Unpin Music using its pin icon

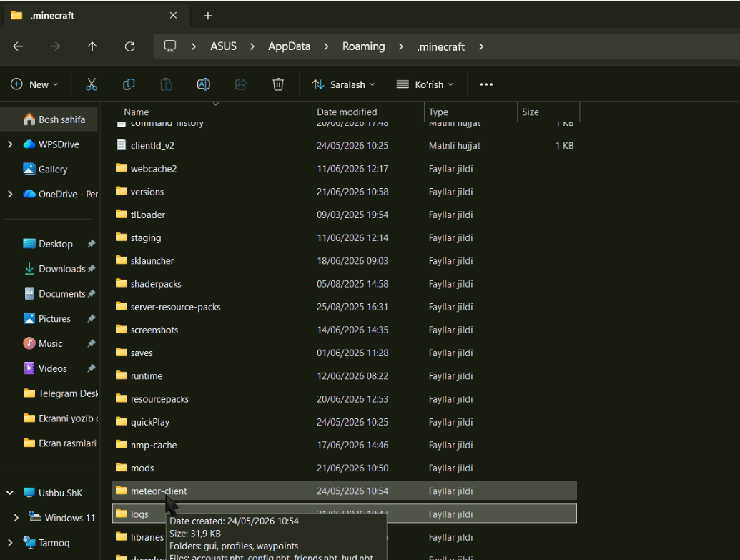[91, 344]
